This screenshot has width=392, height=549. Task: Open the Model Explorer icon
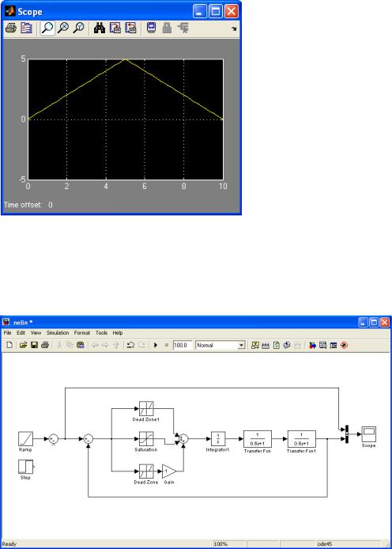(x=322, y=345)
